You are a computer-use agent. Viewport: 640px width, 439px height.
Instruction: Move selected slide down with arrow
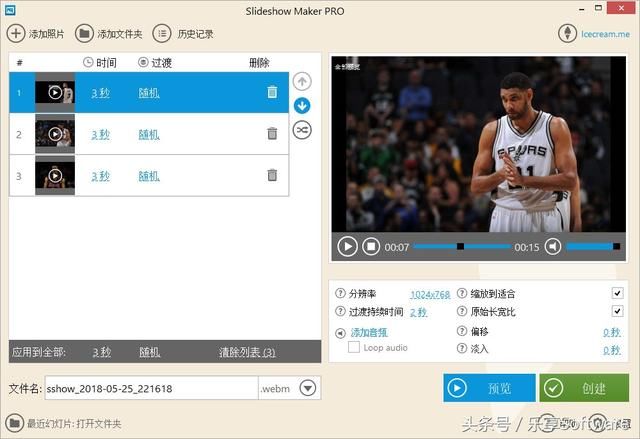(x=302, y=105)
